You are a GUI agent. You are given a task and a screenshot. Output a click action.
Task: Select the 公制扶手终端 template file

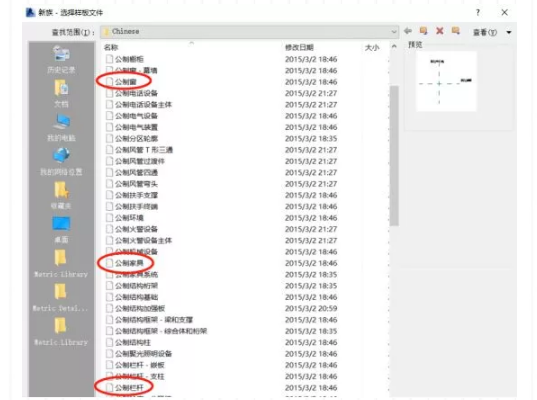tap(132, 207)
